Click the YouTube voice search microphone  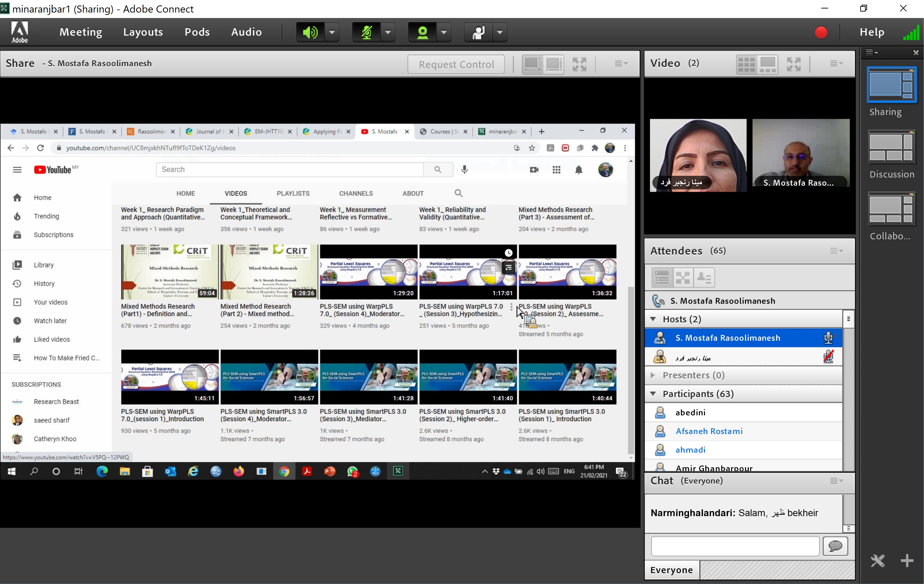click(464, 169)
